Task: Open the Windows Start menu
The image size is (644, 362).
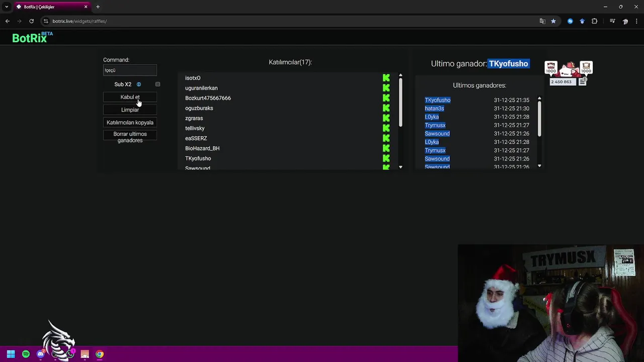Action: [11, 354]
